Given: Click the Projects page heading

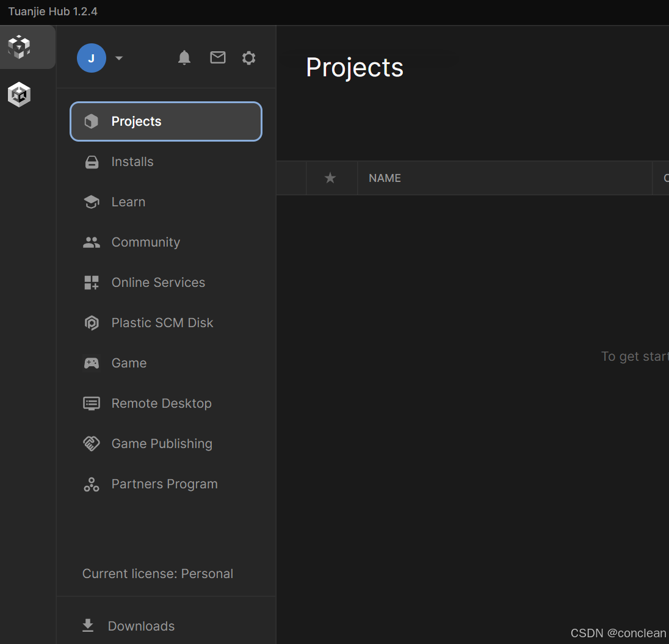Looking at the screenshot, I should [355, 67].
